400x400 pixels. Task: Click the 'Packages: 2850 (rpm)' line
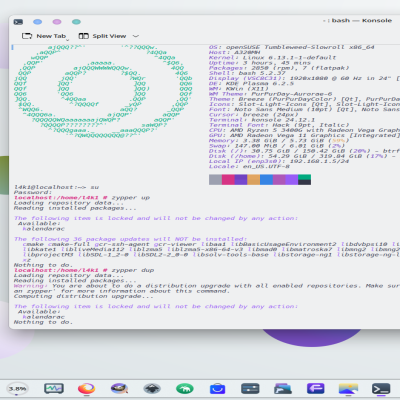coord(279,68)
